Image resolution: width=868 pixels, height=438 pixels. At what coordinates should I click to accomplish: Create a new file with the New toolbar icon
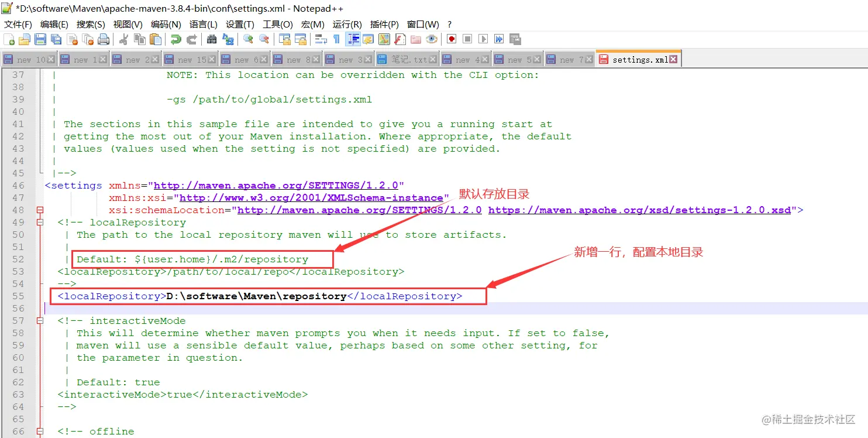9,39
